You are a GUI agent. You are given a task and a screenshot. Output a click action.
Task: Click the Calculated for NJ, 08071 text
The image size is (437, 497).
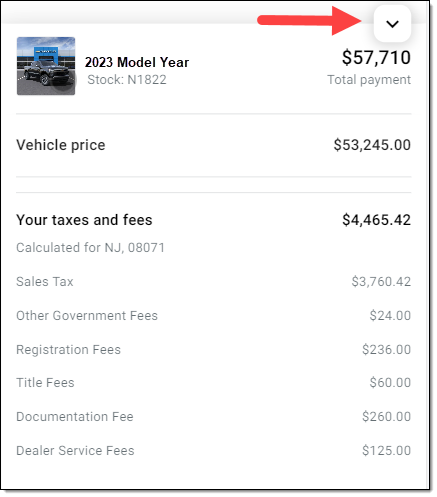[90, 248]
